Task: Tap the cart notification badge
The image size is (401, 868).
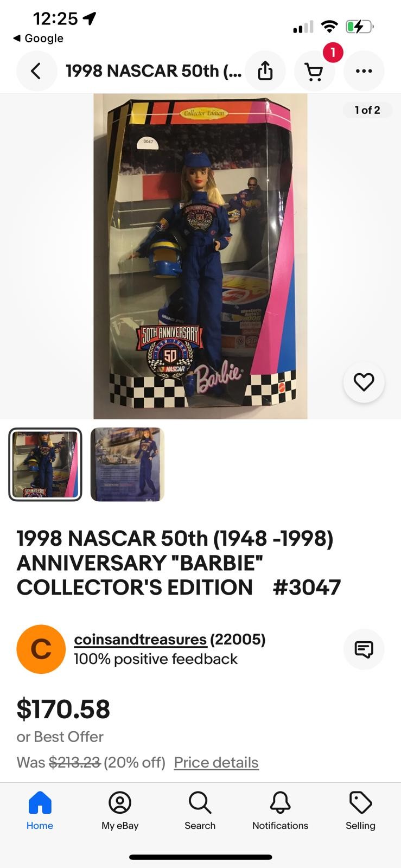Action: point(333,52)
